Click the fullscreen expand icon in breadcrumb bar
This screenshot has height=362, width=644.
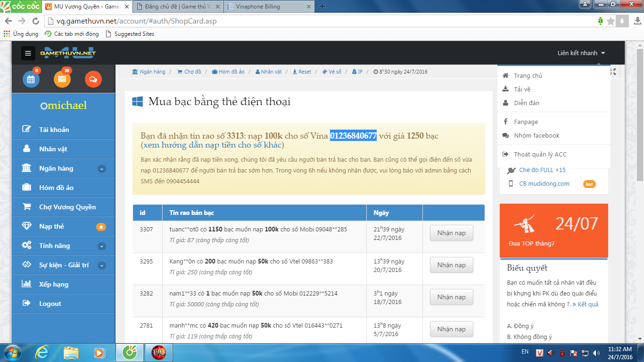tap(613, 72)
